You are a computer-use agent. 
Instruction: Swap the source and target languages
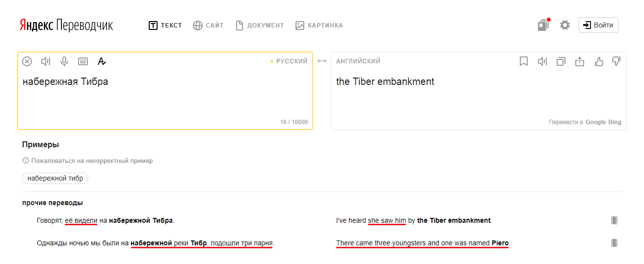click(x=322, y=61)
